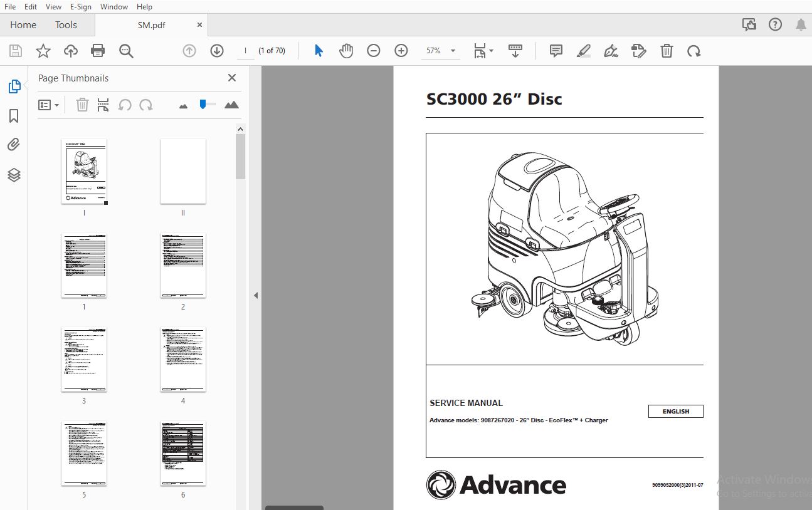The height and width of the screenshot is (510, 812).
Task: Print the document using the printer icon
Action: click(x=98, y=51)
